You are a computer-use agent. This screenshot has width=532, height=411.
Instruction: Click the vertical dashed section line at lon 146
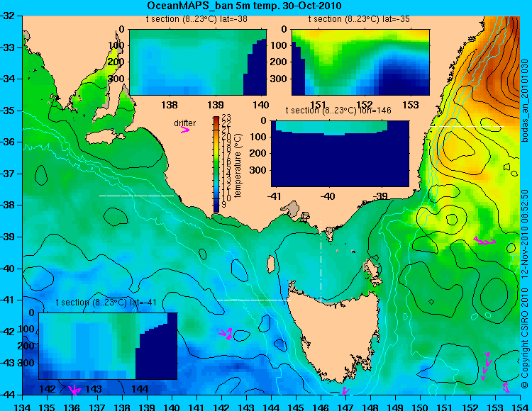(x=321, y=261)
